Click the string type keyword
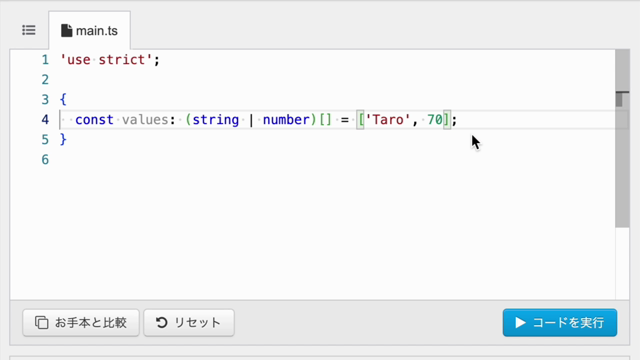The width and height of the screenshot is (640, 360). pyautogui.click(x=216, y=120)
